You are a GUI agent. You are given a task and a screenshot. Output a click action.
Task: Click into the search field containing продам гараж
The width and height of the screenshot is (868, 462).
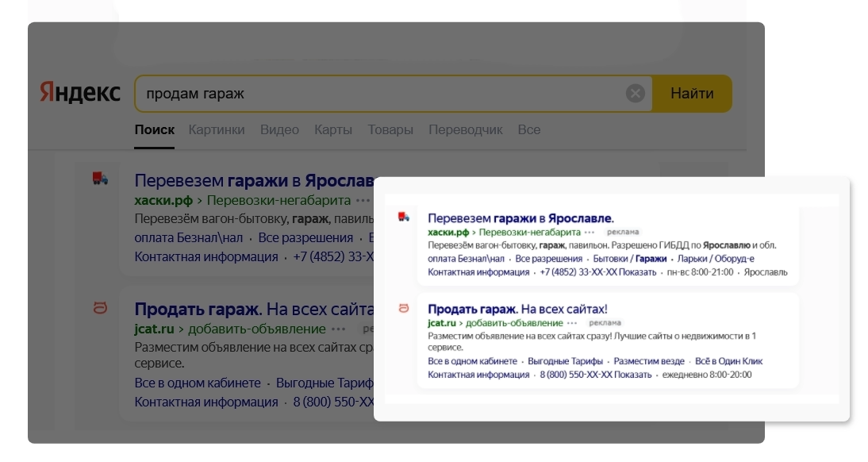(x=381, y=94)
